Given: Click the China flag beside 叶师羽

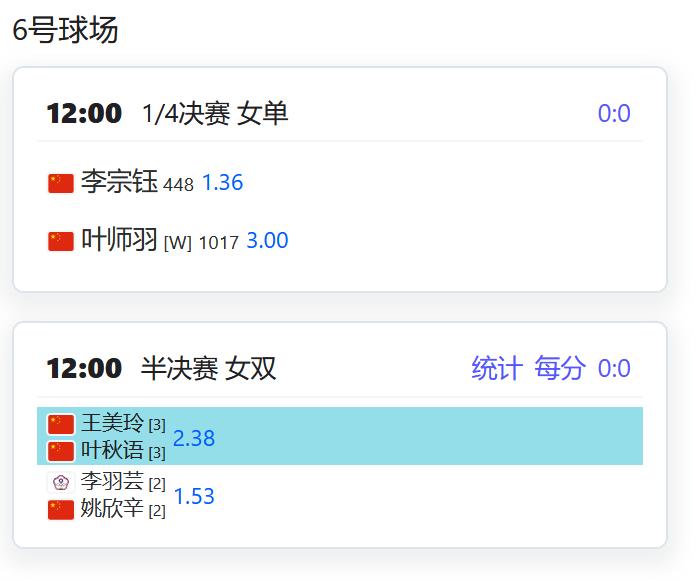Looking at the screenshot, I should [61, 241].
